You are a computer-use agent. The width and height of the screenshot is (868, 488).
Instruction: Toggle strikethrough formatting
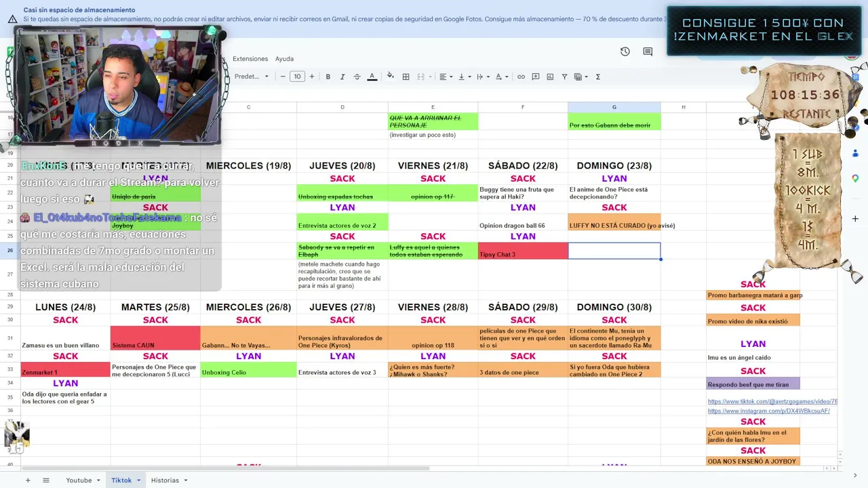(357, 77)
